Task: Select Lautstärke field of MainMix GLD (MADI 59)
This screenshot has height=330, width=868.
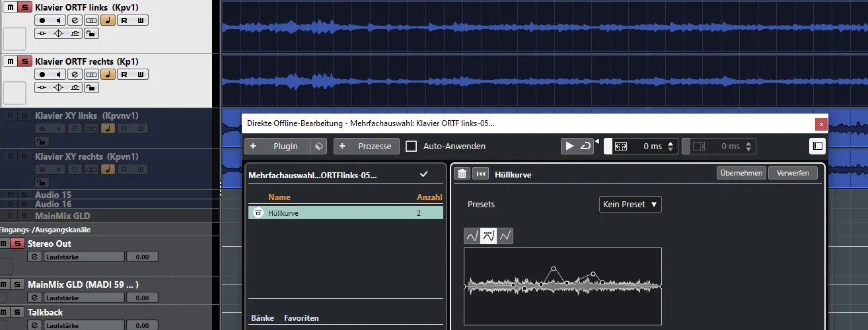Action: tap(84, 298)
